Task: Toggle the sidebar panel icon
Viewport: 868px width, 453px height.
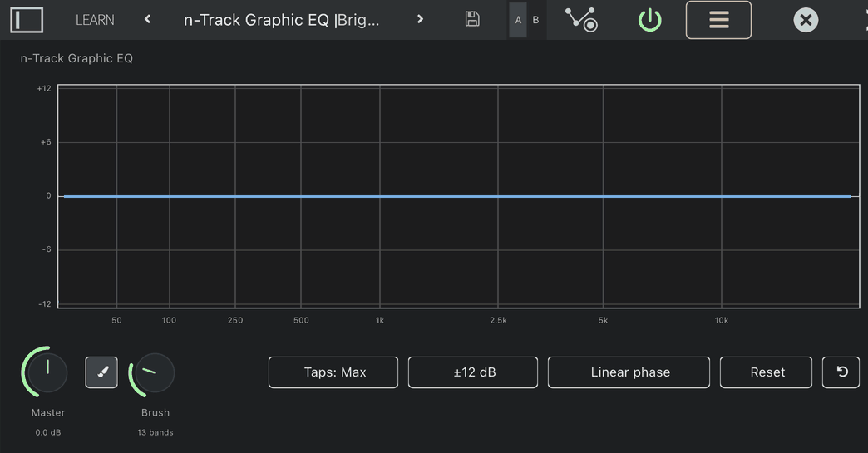Action: [27, 20]
